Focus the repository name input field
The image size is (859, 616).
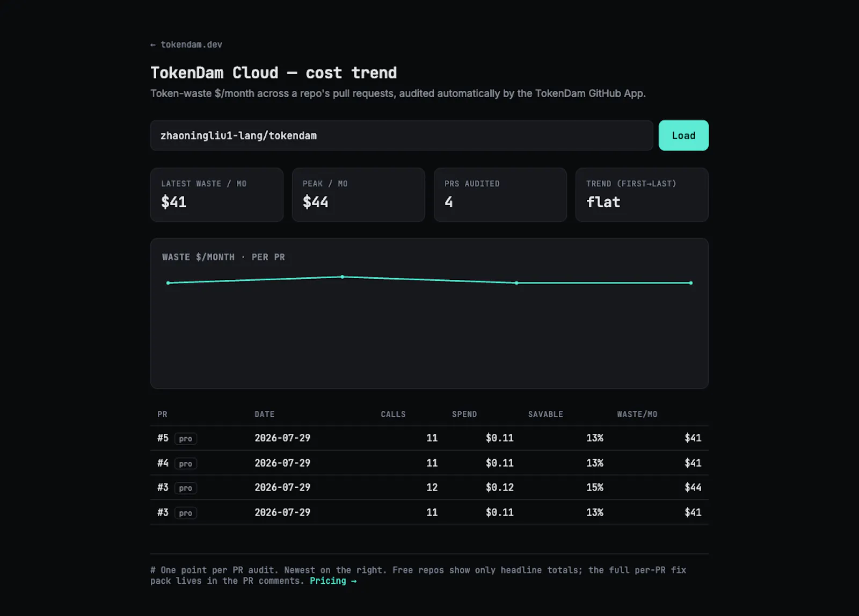402,135
